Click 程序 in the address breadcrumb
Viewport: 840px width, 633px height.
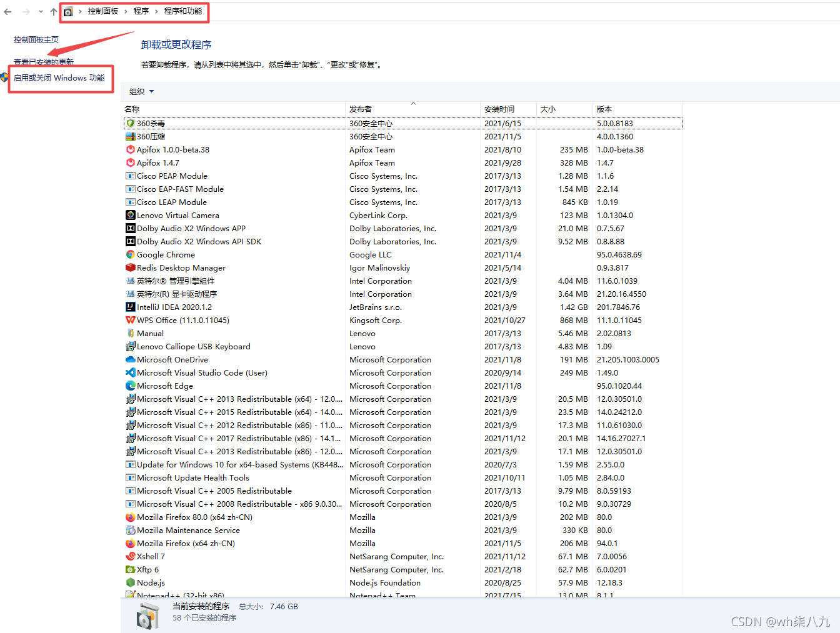pyautogui.click(x=141, y=11)
